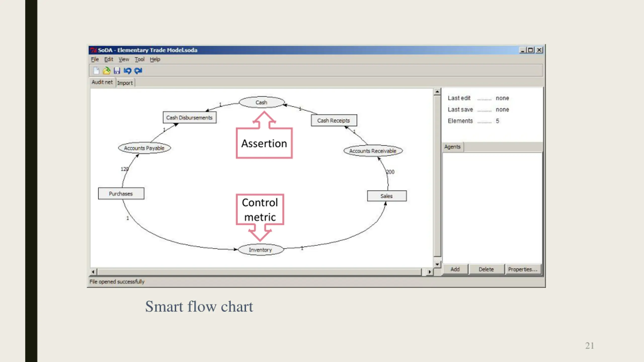Screen dimensions: 644x362
Task: Click the vertical scrollbar down arrow
Action: (x=437, y=264)
